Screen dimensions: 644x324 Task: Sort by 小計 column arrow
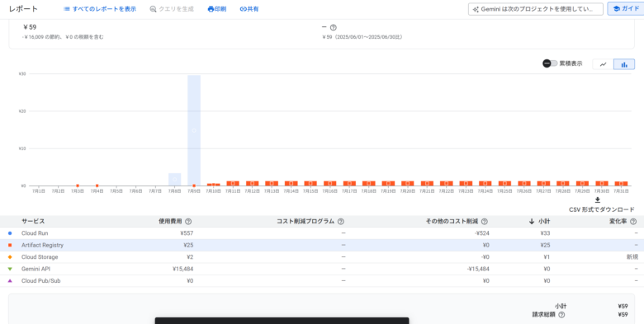pos(532,222)
